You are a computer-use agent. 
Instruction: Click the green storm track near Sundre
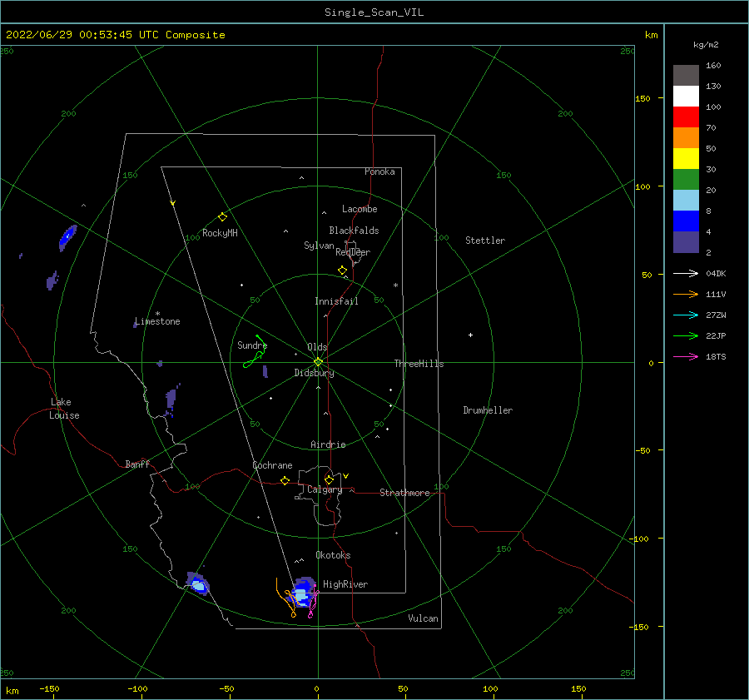tap(255, 353)
